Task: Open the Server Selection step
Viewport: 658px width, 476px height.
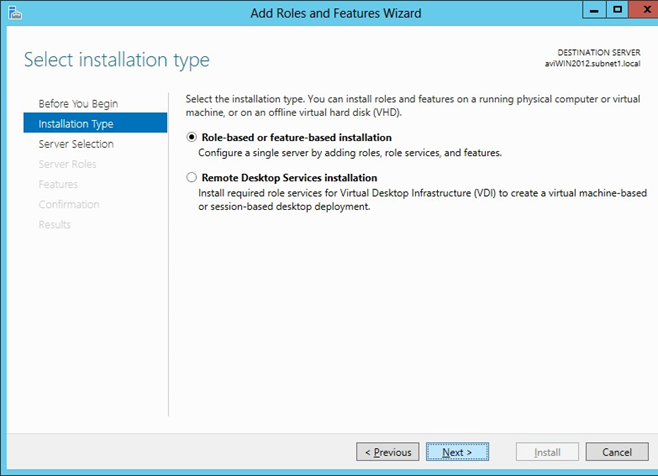Action: coord(76,144)
